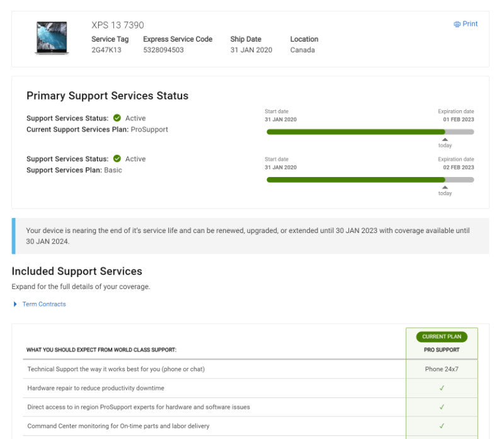Expand the Term Contracts section
The image size is (504, 439).
[x=15, y=304]
